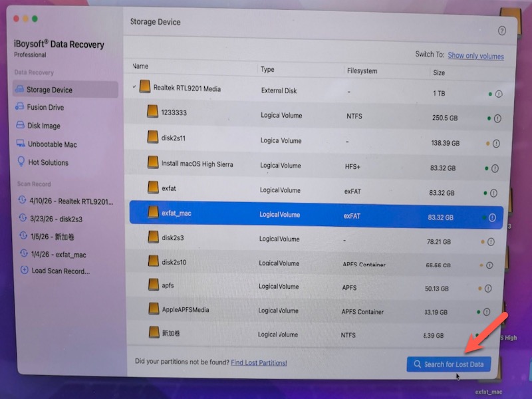The width and height of the screenshot is (532, 399).
Task: Open Fusion Drive section
Action: tap(45, 107)
